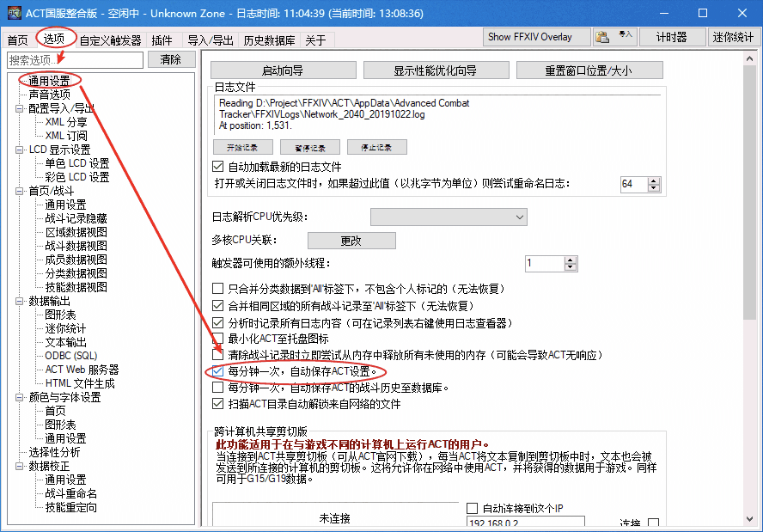The width and height of the screenshot is (763, 532).
Task: Decrease 触发器可使用的额外线程 value
Action: [x=571, y=267]
